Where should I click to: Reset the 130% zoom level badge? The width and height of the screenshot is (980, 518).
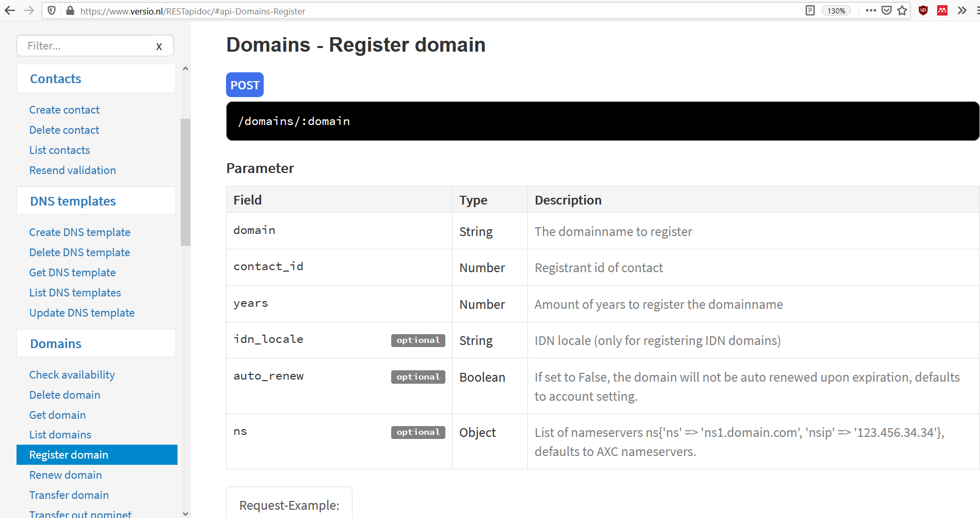(x=836, y=11)
